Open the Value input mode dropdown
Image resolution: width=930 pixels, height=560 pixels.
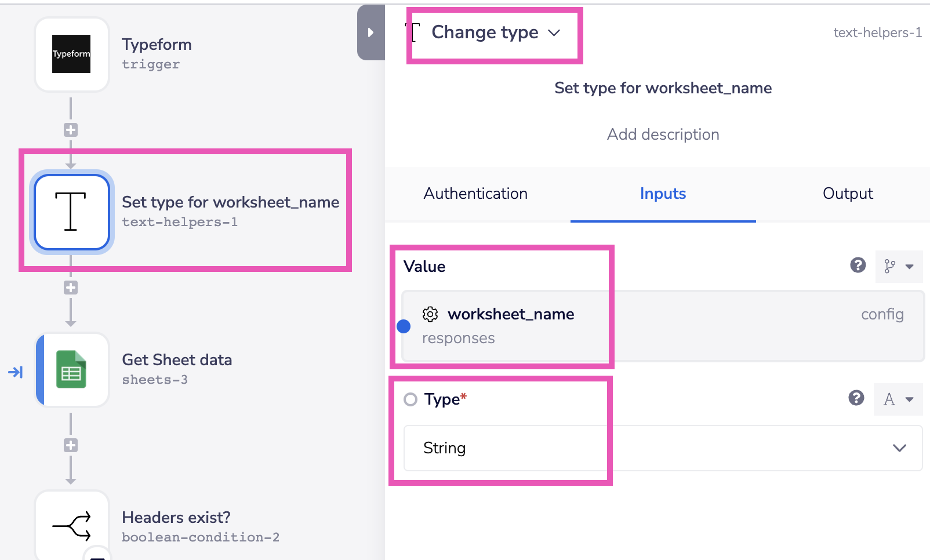[899, 267]
